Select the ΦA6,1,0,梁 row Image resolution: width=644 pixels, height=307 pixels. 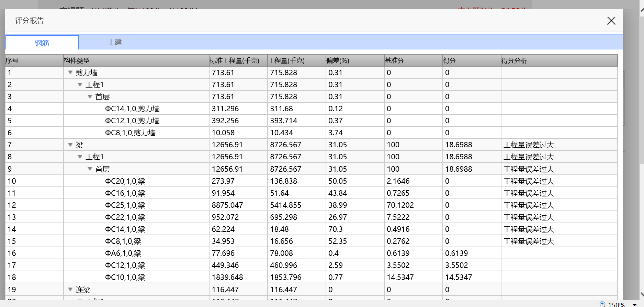pos(311,253)
